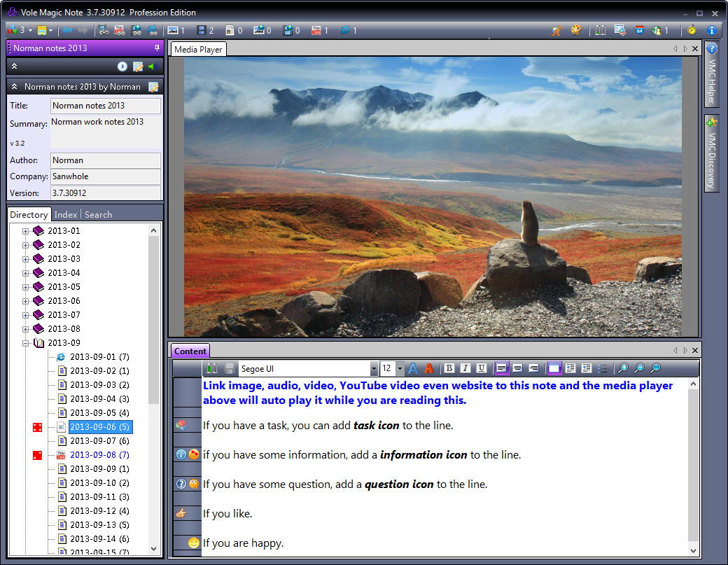Click the color palette icon in top toolbar
The image size is (728, 565).
576,30
